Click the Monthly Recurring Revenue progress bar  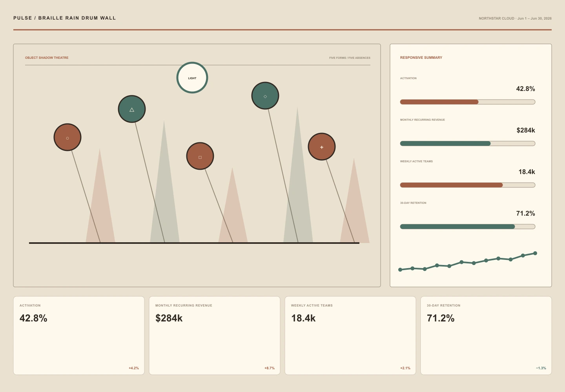tap(468, 143)
